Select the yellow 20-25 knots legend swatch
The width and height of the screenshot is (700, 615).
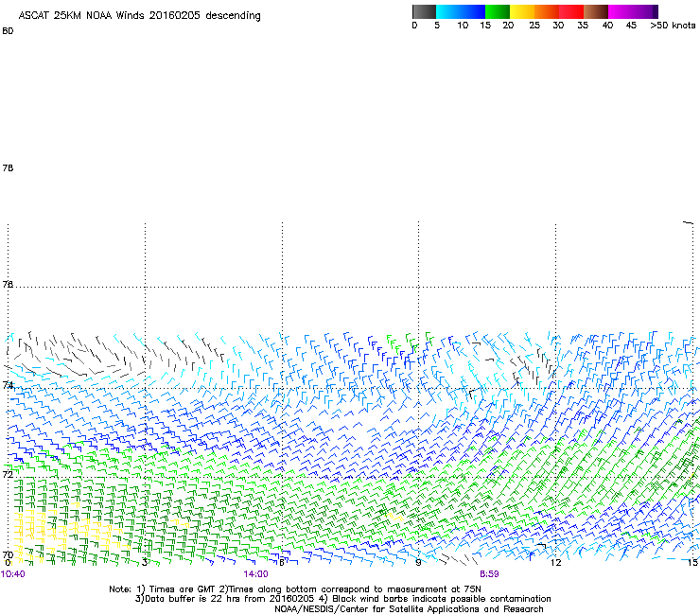[x=522, y=11]
